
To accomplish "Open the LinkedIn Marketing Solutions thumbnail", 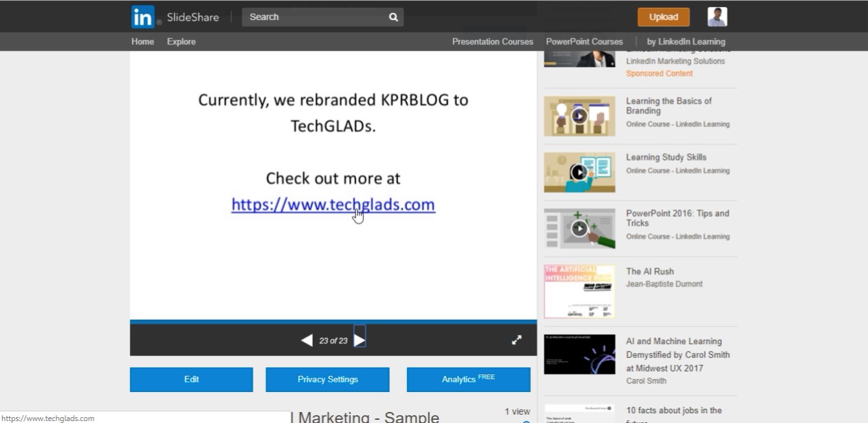I will point(579,59).
